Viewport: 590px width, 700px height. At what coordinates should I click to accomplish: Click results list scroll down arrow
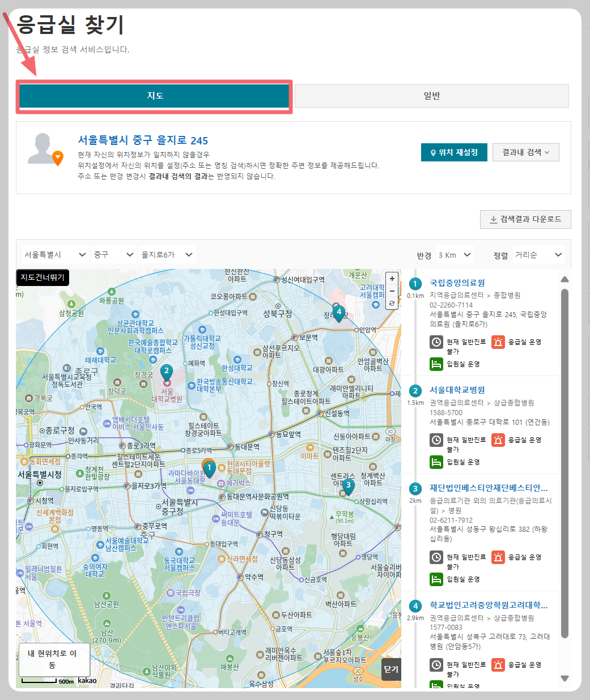(564, 678)
